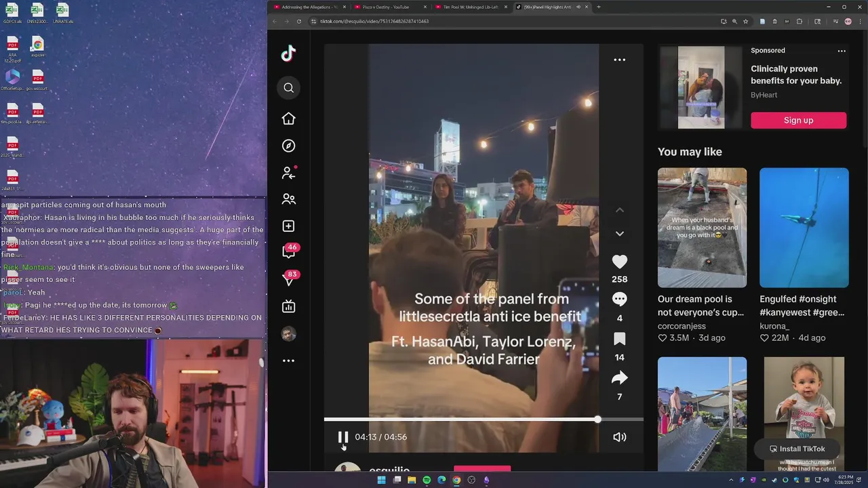Select OfficeSetup desktop icon
The height and width of the screenshot is (488, 868).
[x=12, y=80]
